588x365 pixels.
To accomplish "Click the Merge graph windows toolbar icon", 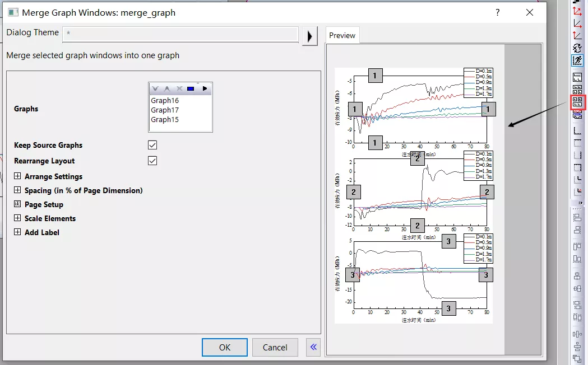I will (x=577, y=102).
